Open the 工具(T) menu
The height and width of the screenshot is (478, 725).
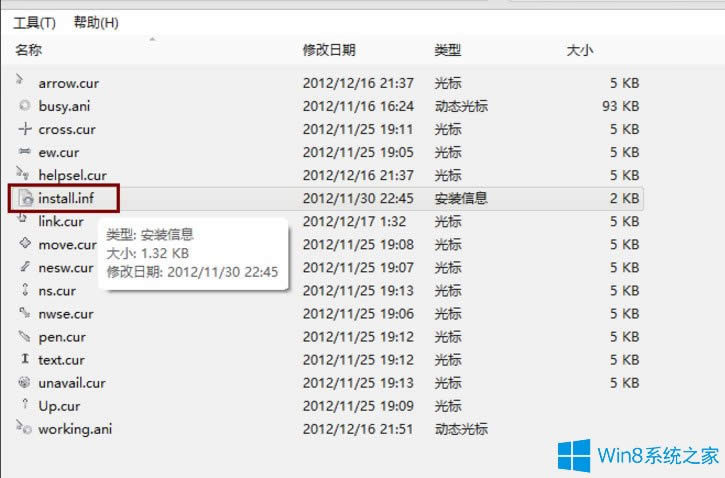(34, 22)
